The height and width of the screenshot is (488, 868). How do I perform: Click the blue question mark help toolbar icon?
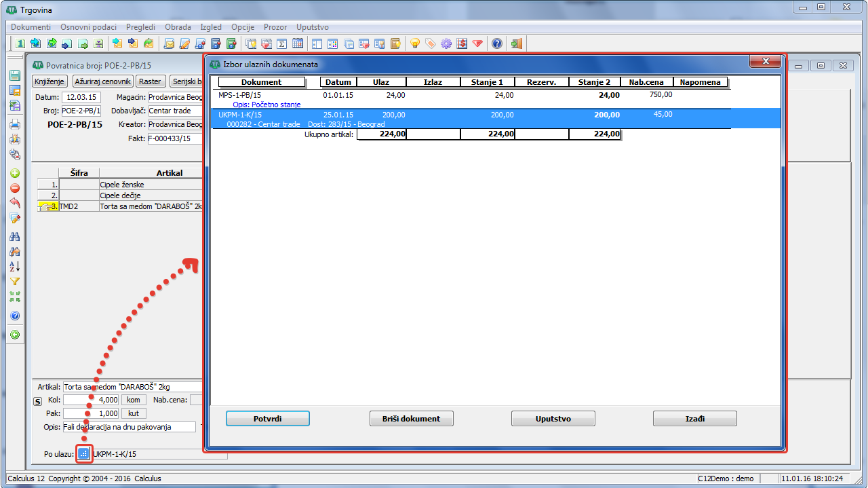[x=497, y=43]
